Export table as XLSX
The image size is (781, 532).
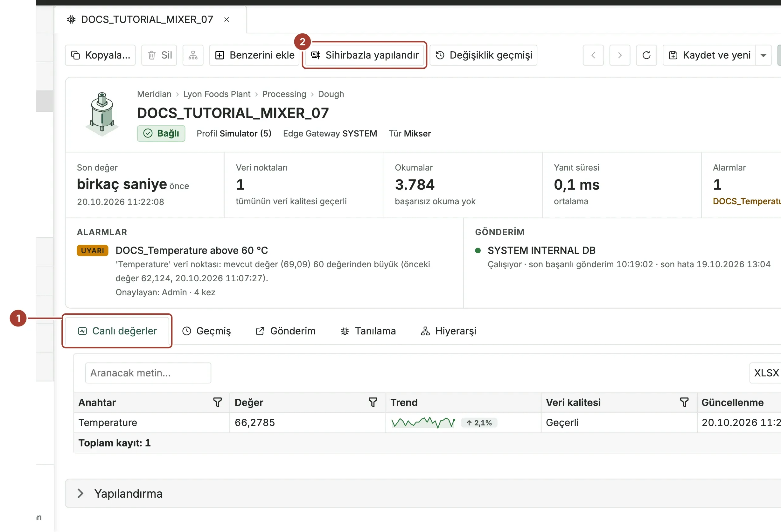click(x=766, y=373)
